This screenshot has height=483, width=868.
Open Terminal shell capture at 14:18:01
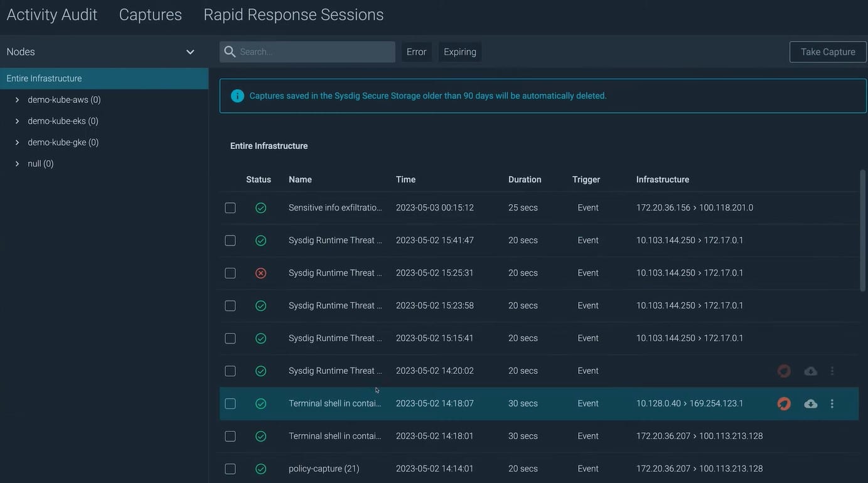335,437
